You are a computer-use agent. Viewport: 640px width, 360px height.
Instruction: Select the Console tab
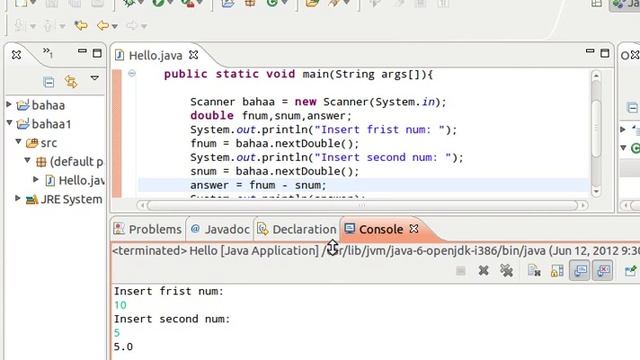381,229
